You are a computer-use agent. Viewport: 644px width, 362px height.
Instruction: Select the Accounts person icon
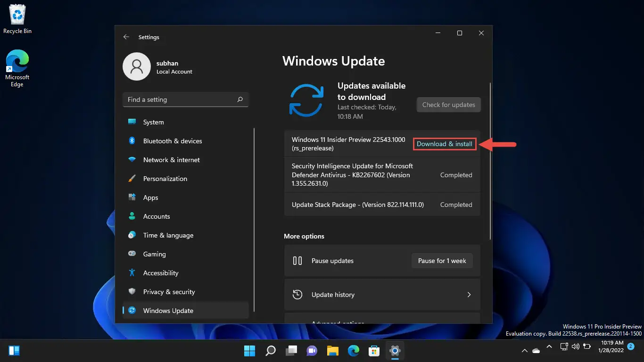pos(132,216)
